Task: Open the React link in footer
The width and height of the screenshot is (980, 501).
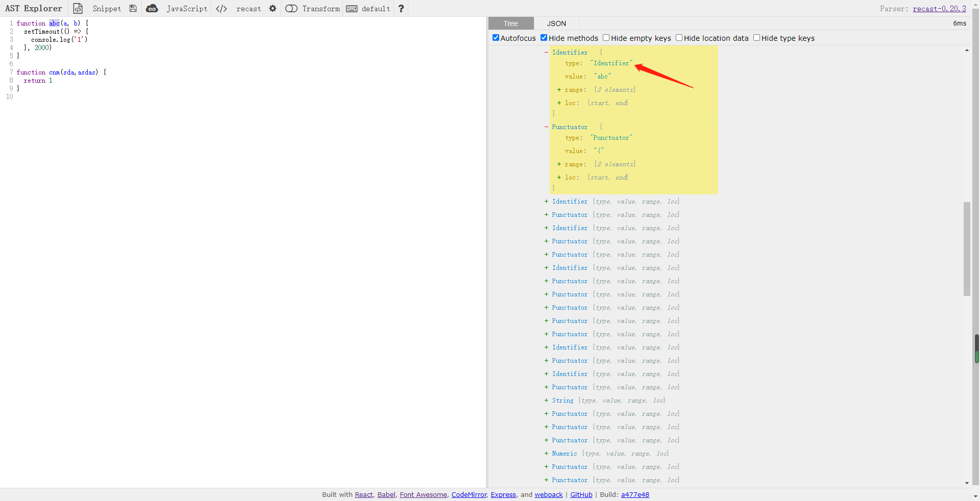Action: click(x=364, y=495)
